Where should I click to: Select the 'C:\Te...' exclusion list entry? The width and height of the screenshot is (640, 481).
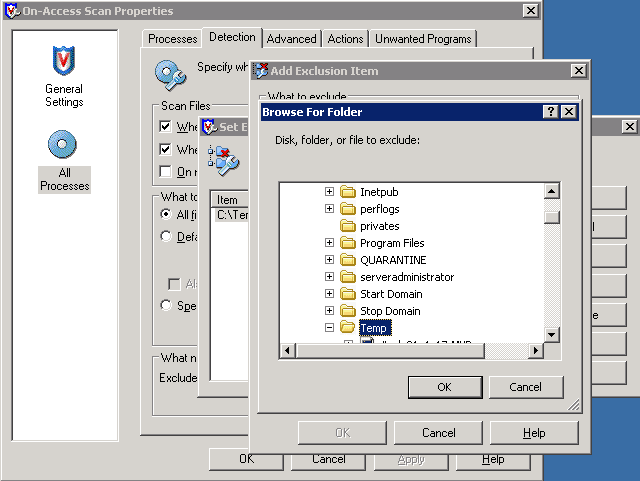tap(232, 215)
